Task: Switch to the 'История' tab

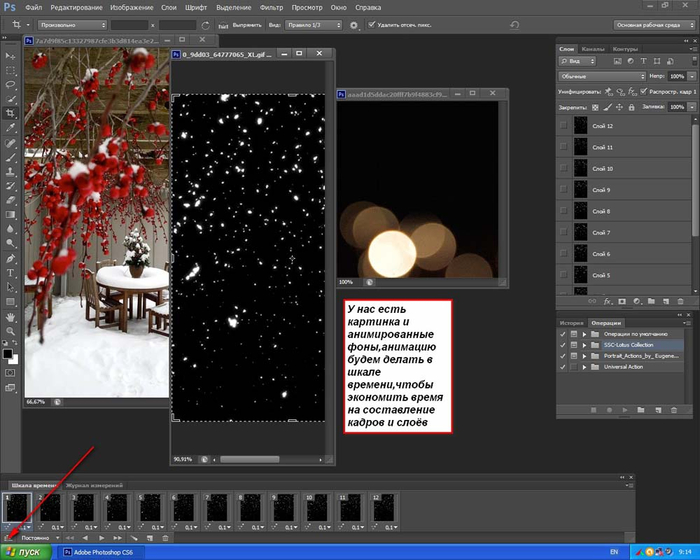Action: pos(571,323)
